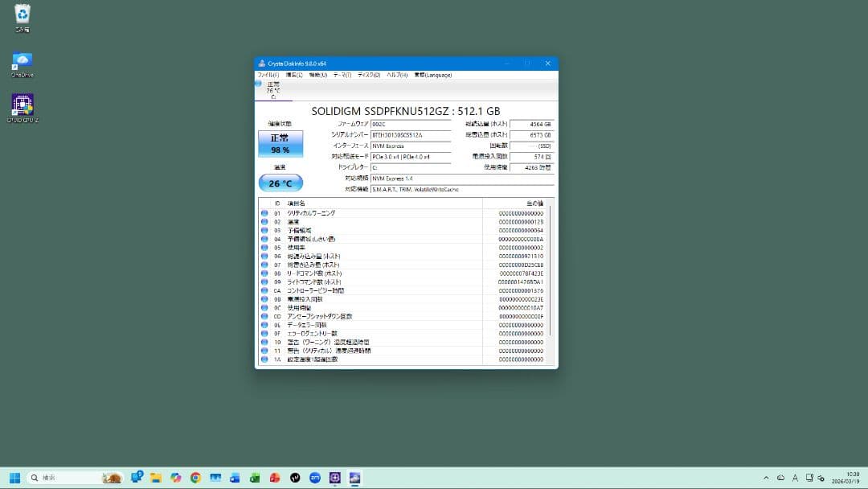Show hidden system tray icons
868x489 pixels.
[x=766, y=478]
